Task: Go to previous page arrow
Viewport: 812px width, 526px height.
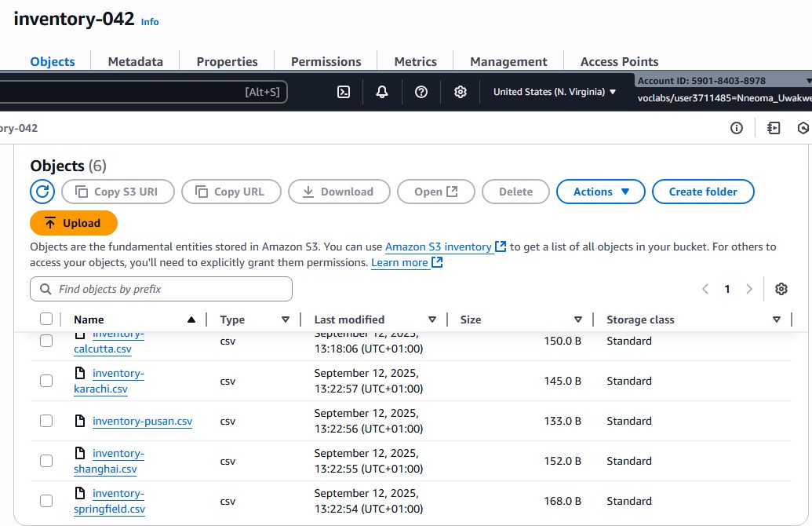Action: [705, 289]
